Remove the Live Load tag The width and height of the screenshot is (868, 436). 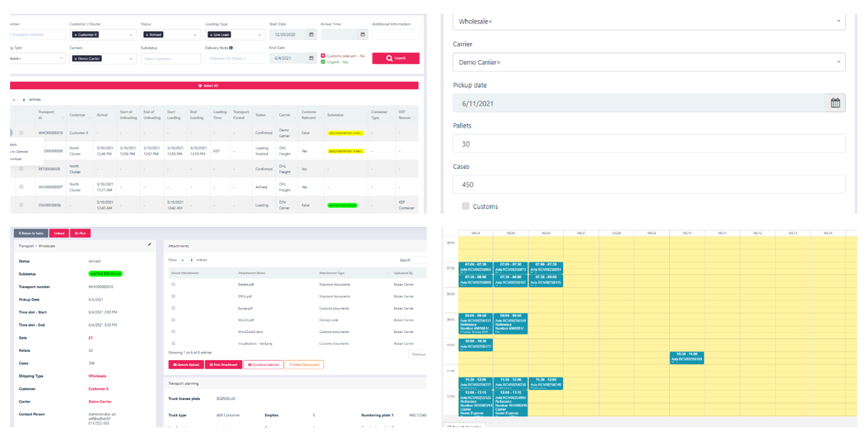211,35
